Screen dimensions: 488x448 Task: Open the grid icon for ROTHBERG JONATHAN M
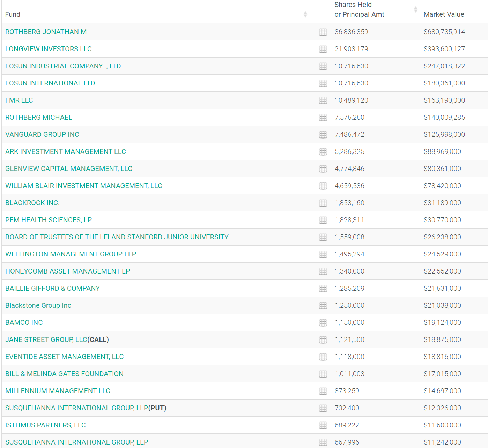click(323, 32)
